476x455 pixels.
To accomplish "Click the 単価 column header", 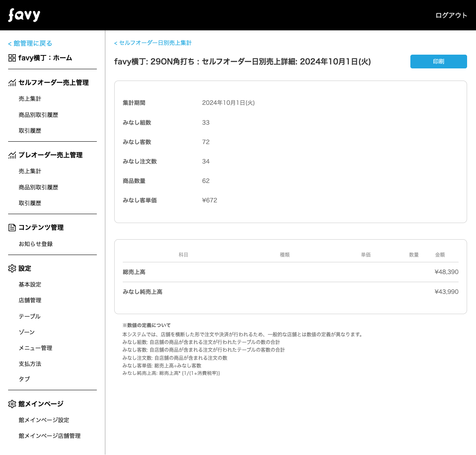I will coord(366,255).
